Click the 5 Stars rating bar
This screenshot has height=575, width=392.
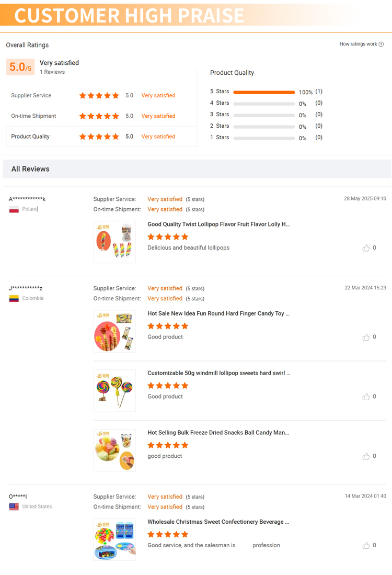tap(264, 92)
